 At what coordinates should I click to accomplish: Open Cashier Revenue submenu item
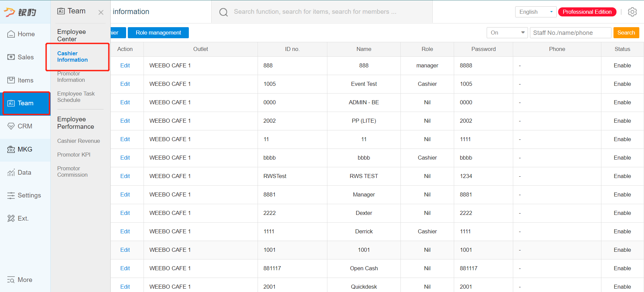(78, 141)
